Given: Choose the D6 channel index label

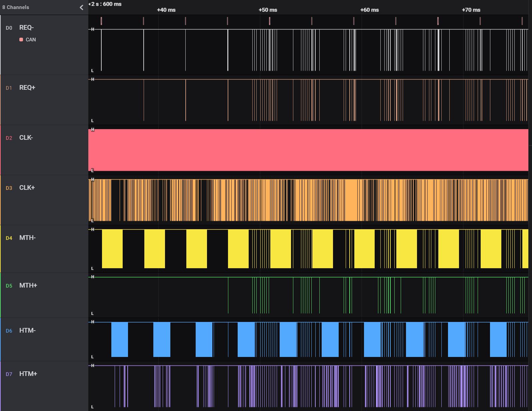Looking at the screenshot, I should click(9, 331).
